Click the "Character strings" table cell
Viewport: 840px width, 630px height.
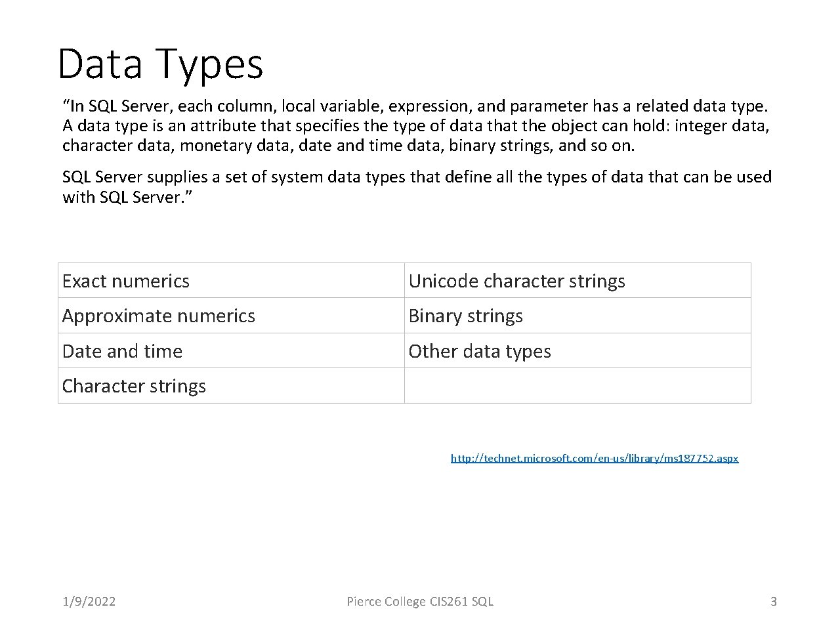pyautogui.click(x=231, y=386)
